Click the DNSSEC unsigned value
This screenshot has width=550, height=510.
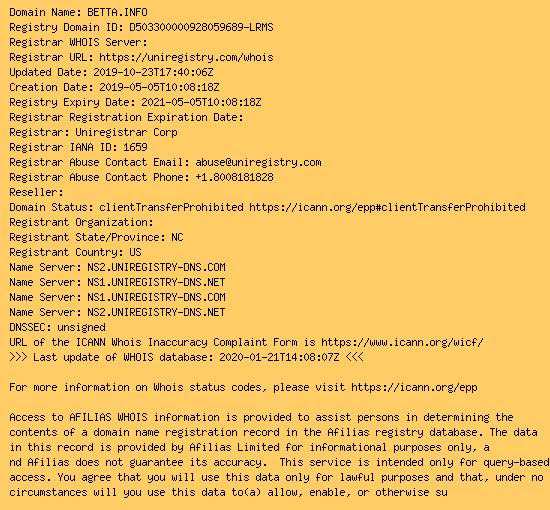click(81, 328)
